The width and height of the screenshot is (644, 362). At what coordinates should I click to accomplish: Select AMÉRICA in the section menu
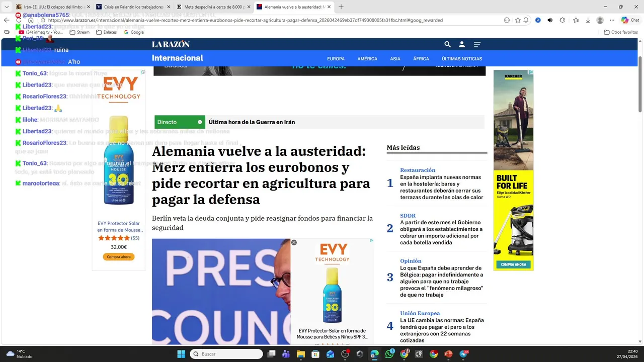[x=367, y=59]
